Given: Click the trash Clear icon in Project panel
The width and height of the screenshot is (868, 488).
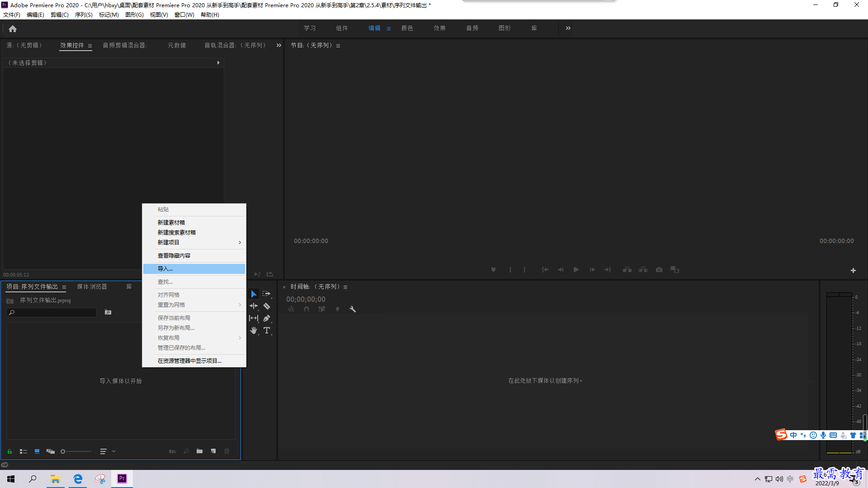Looking at the screenshot, I should tap(227, 451).
